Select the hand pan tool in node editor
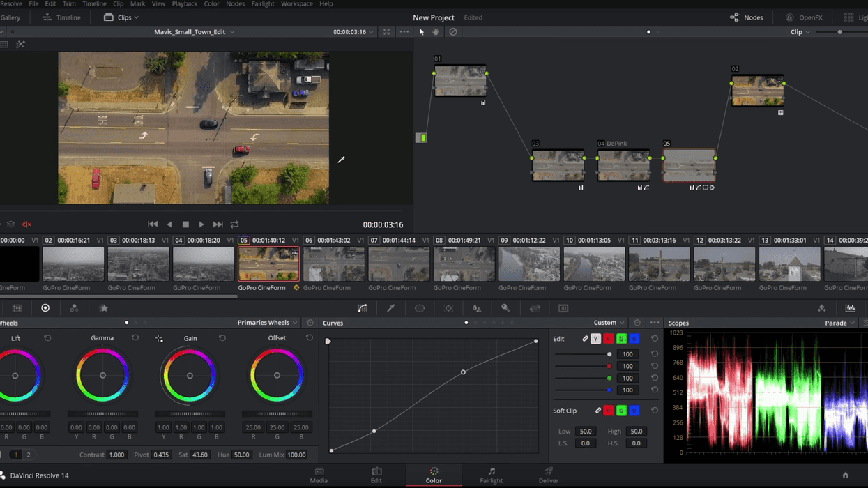The height and width of the screenshot is (488, 868). (436, 32)
